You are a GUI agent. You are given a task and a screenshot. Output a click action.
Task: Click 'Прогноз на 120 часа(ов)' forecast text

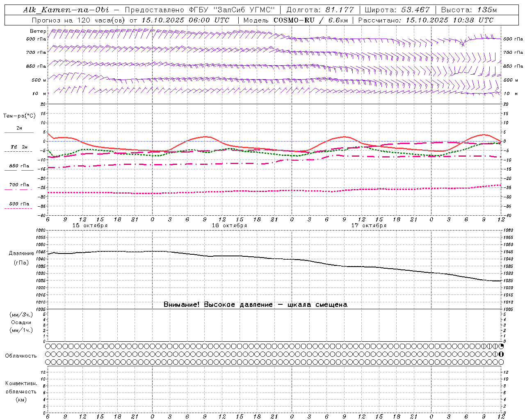(78, 20)
